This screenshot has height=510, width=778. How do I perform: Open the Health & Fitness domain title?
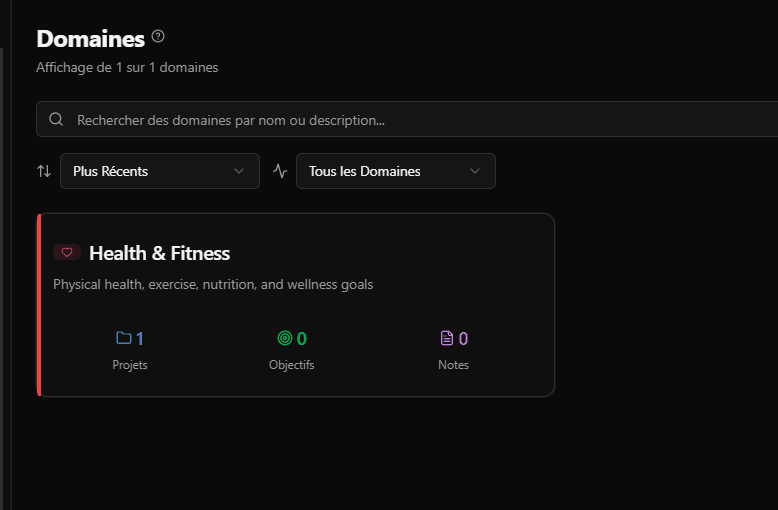[x=159, y=253]
